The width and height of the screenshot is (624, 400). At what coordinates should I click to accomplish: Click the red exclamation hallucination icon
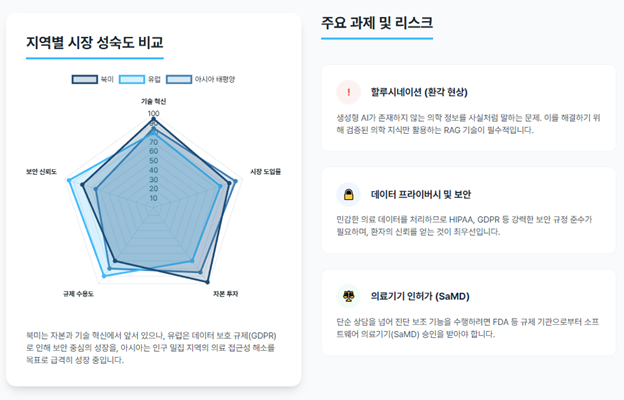click(349, 92)
